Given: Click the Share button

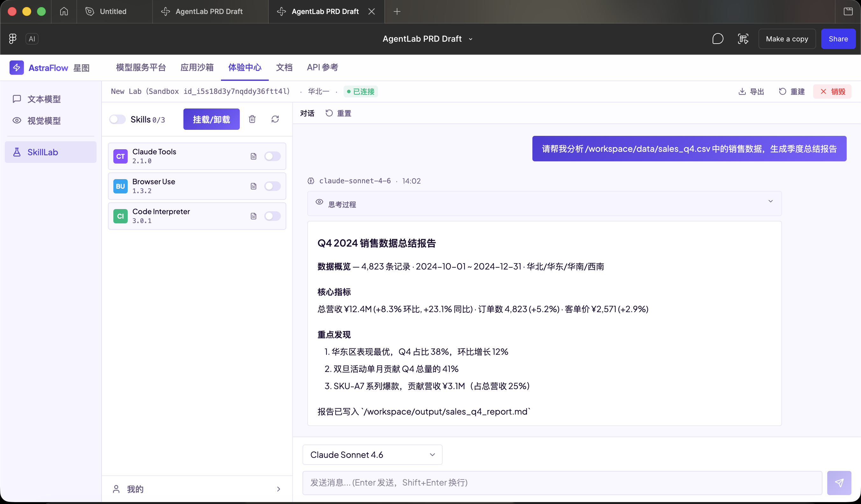Looking at the screenshot, I should click(838, 39).
